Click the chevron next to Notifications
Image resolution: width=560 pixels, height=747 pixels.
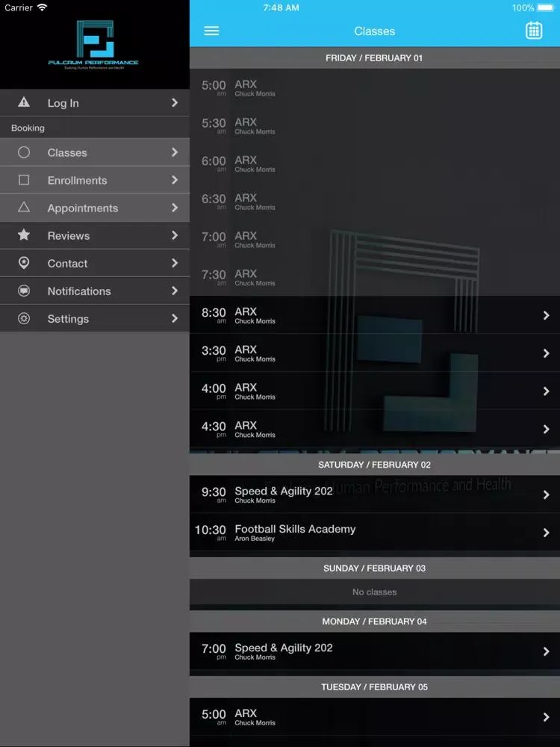coord(175,290)
